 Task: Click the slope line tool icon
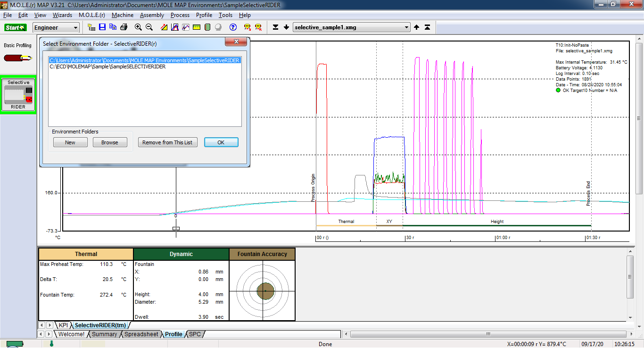(164, 28)
